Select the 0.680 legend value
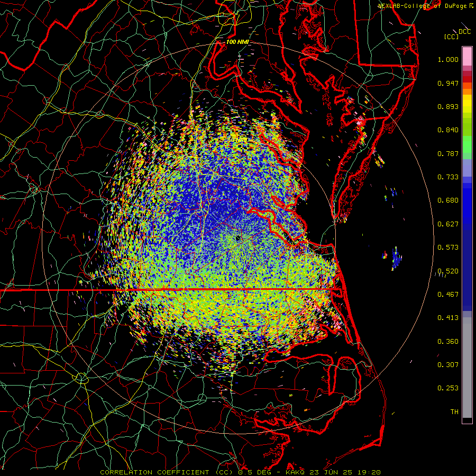This screenshot has height=476, width=476. point(448,200)
